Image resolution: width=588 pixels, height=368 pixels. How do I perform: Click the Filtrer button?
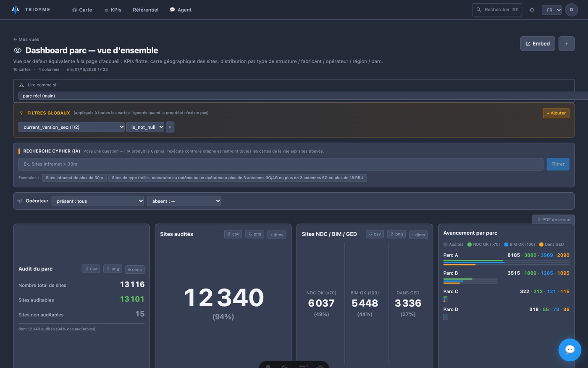coord(558,164)
